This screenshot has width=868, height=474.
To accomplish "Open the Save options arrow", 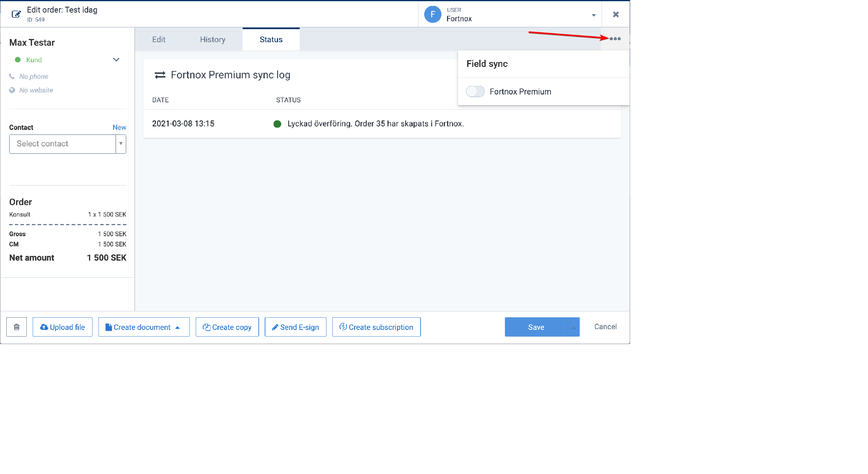I will pyautogui.click(x=573, y=327).
